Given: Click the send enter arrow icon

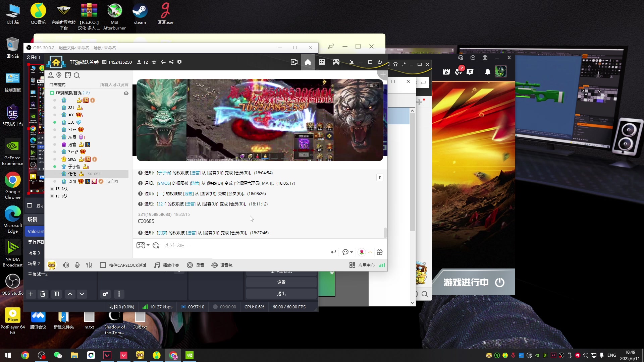Looking at the screenshot, I should pyautogui.click(x=333, y=252).
